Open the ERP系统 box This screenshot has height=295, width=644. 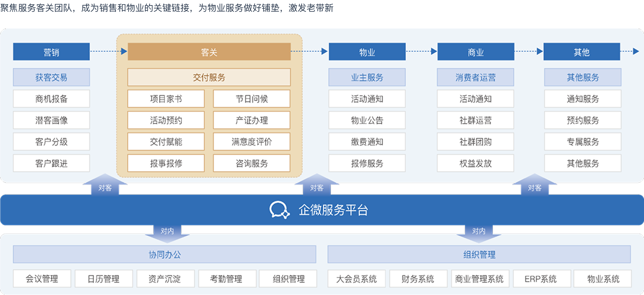(x=541, y=279)
